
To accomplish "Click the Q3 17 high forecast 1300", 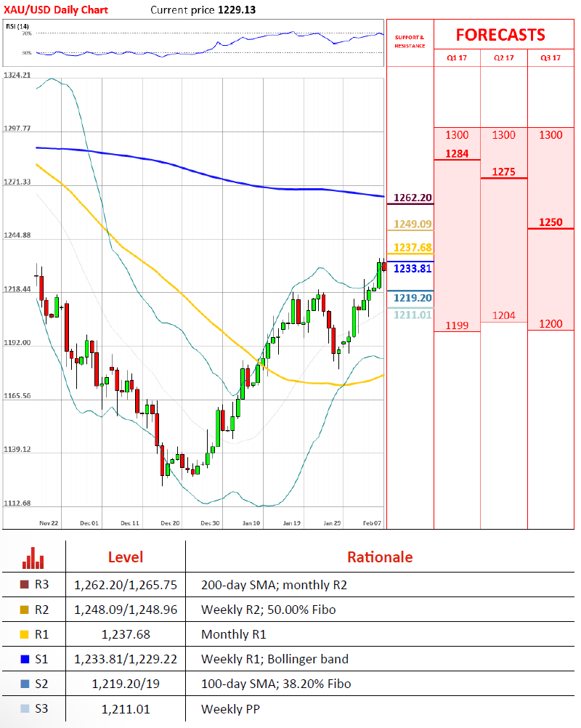I will (x=550, y=135).
